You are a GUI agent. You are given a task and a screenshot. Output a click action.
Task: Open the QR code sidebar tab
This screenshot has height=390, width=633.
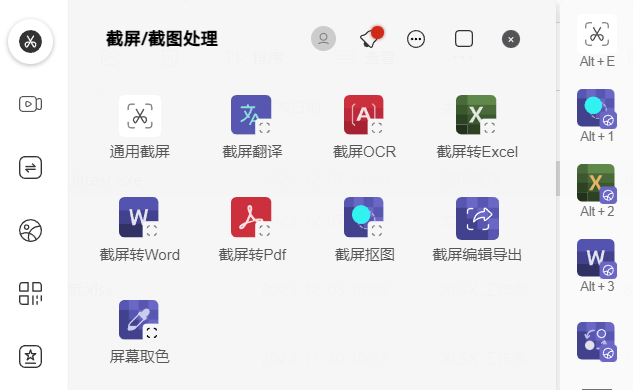point(30,294)
